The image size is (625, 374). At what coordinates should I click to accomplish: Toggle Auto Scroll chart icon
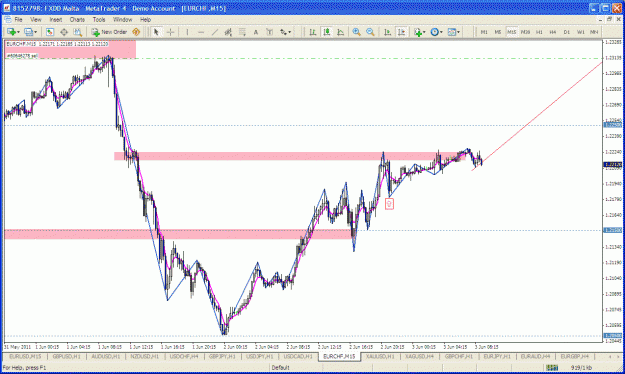click(387, 32)
